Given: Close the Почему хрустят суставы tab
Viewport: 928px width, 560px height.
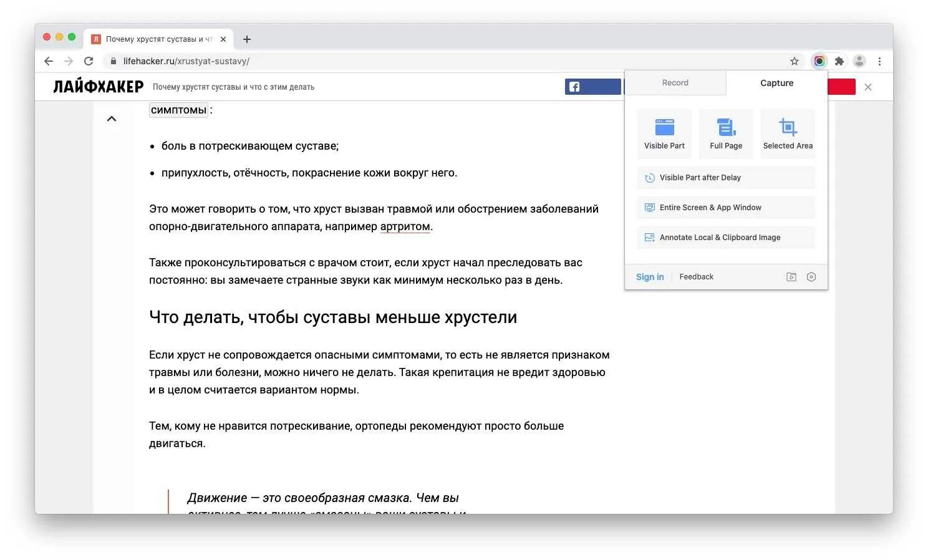Looking at the screenshot, I should pyautogui.click(x=223, y=39).
